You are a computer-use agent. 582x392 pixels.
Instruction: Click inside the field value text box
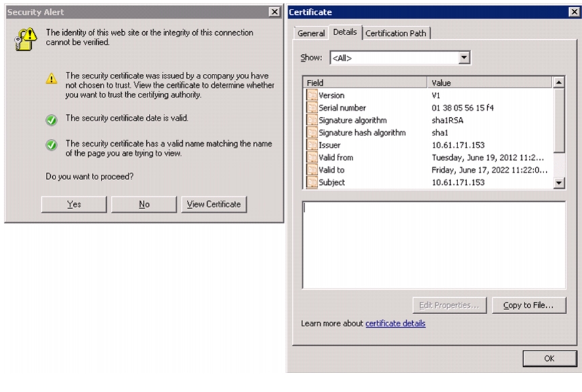(x=434, y=245)
